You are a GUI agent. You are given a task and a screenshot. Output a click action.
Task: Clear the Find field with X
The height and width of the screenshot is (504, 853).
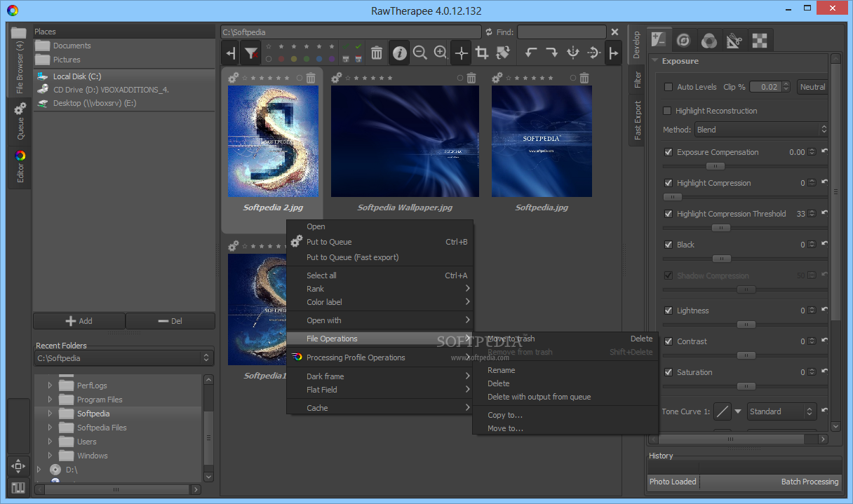[x=614, y=32]
